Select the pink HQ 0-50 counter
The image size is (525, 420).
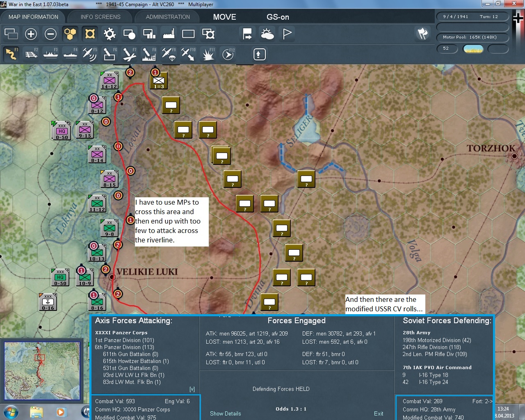coord(62,130)
